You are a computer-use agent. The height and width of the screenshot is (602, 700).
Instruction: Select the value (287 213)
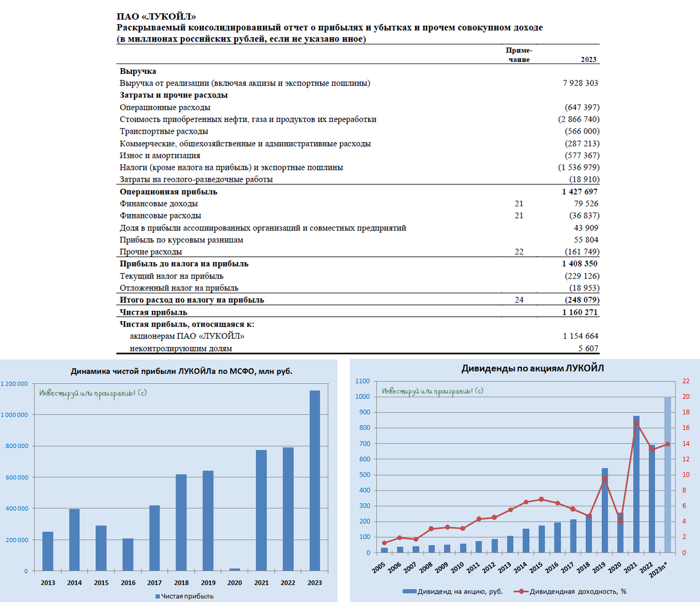coord(582,143)
